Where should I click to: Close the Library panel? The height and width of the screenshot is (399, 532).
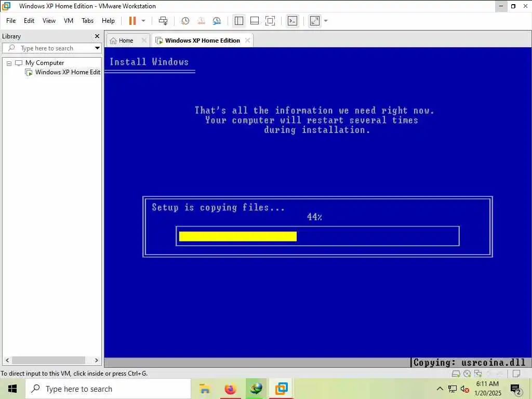[97, 36]
